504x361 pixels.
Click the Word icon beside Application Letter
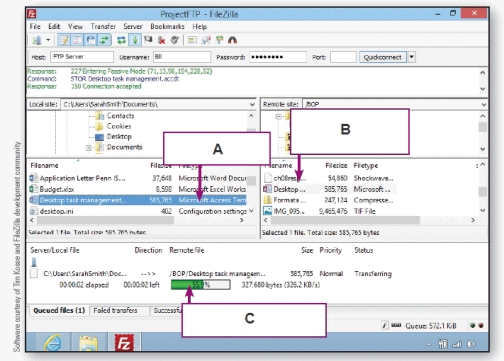(x=34, y=178)
